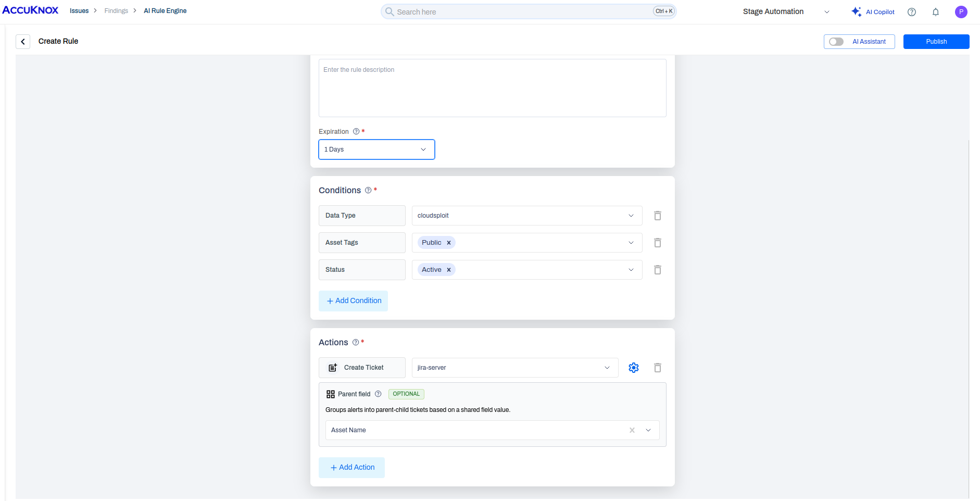The image size is (980, 501).
Task: Click the Search here field
Action: click(x=529, y=11)
